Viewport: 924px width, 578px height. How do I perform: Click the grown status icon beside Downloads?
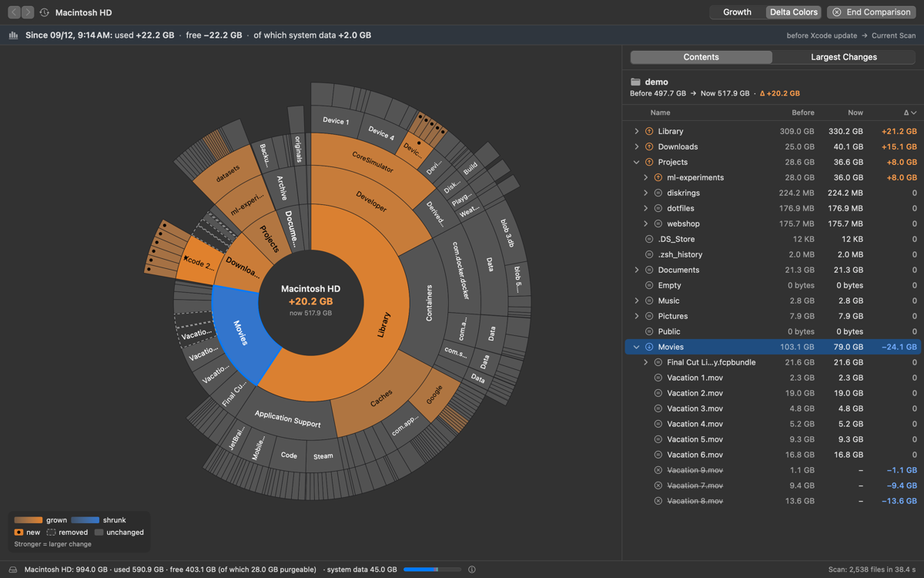649,146
